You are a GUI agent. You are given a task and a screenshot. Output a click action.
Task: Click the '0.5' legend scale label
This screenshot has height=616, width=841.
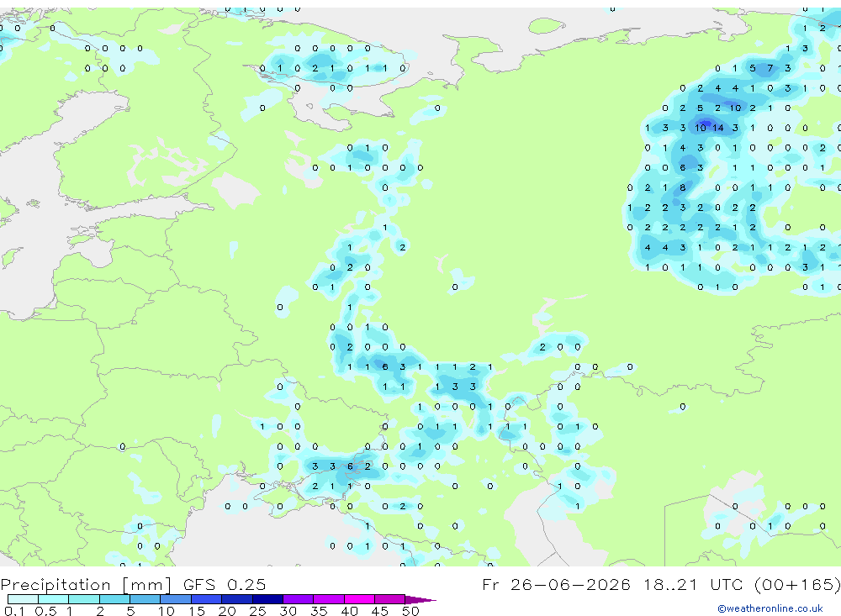coord(45,611)
